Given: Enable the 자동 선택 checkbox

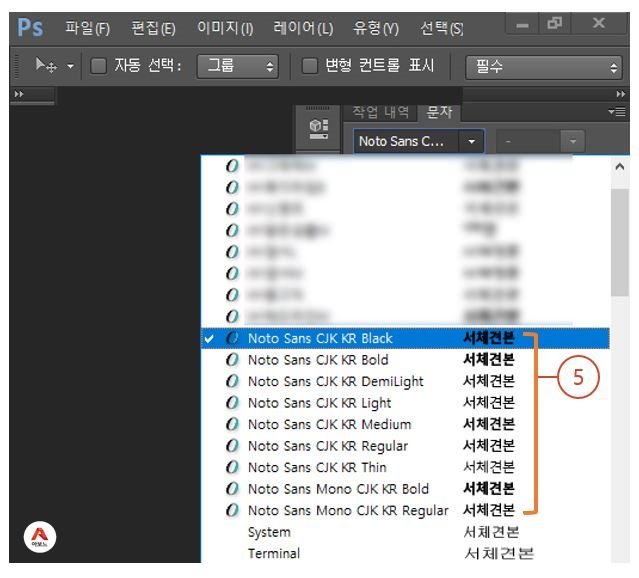Looking at the screenshot, I should pos(98,66).
